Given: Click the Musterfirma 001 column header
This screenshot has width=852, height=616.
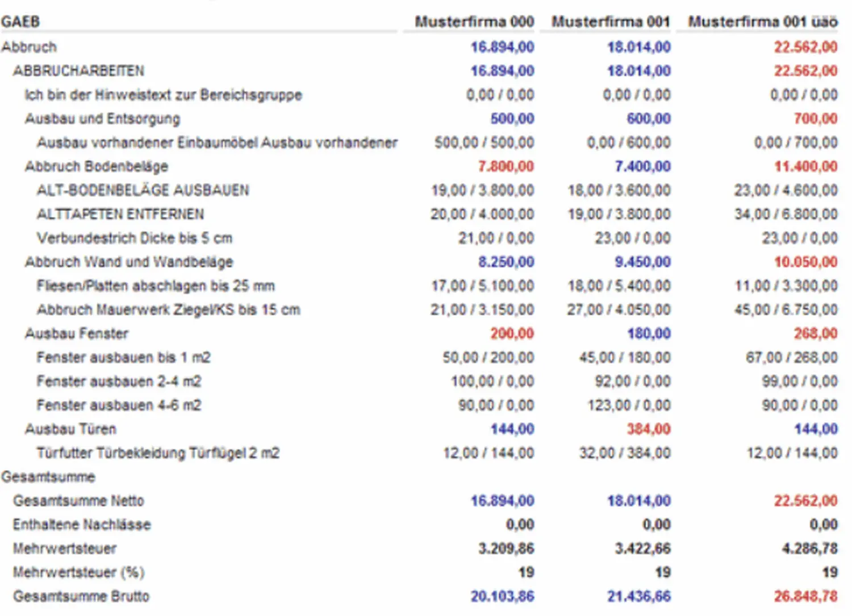Looking at the screenshot, I should tap(611, 22).
